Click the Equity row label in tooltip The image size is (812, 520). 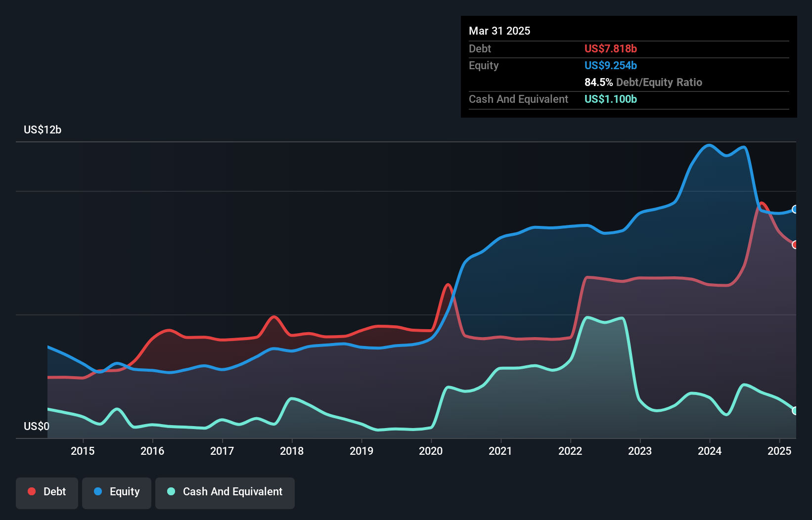484,65
